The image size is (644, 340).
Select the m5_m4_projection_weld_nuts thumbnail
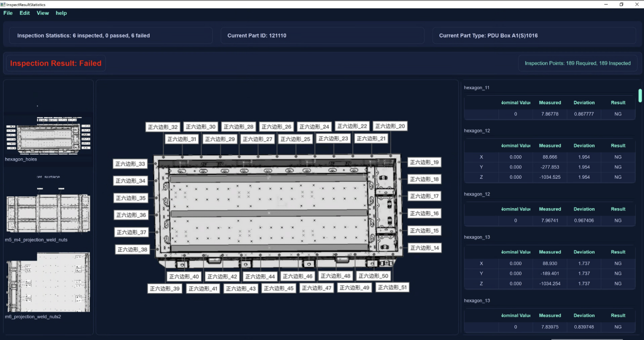(47, 209)
